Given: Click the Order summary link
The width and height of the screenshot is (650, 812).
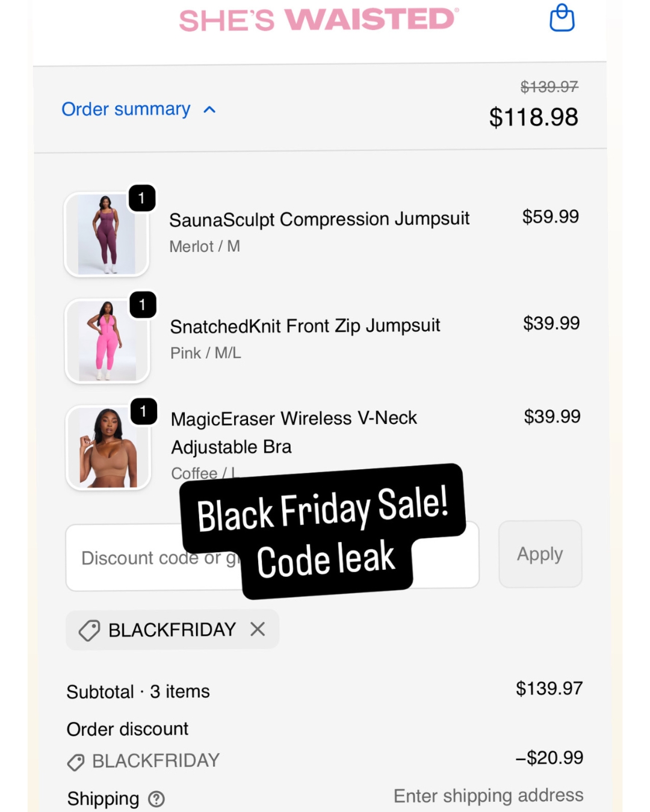Looking at the screenshot, I should (126, 109).
